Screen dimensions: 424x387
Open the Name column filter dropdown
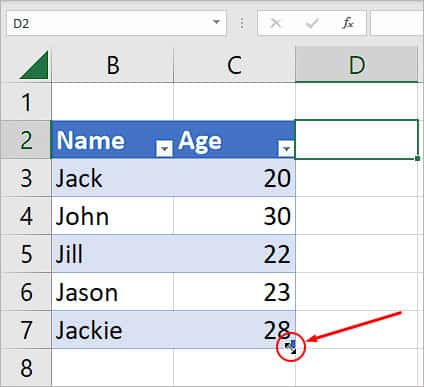164,148
